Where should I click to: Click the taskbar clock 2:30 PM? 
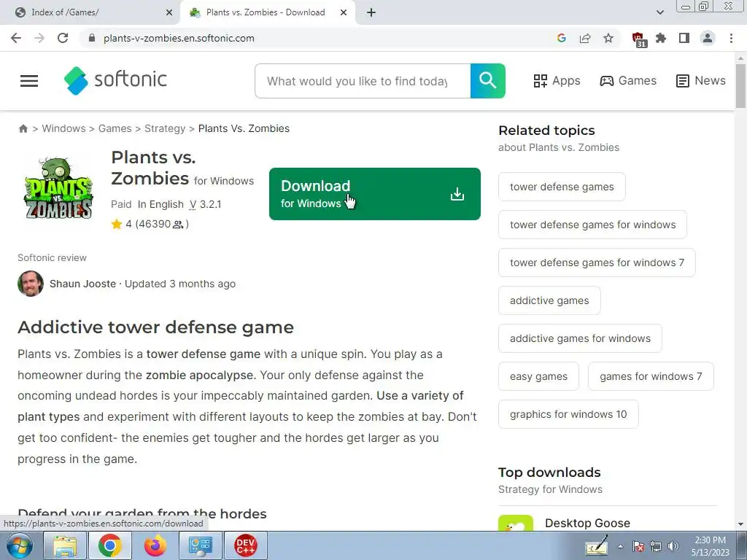pos(710,540)
